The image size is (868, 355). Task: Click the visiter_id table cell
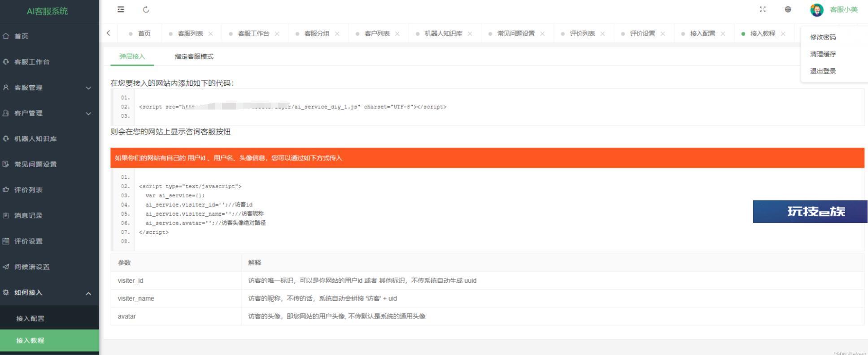click(x=176, y=281)
